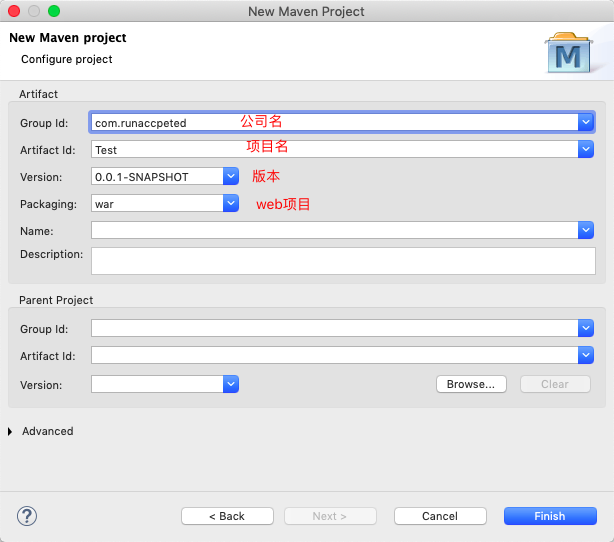This screenshot has height=542, width=614.
Task: Expand the Advanced section
Action: tap(11, 432)
